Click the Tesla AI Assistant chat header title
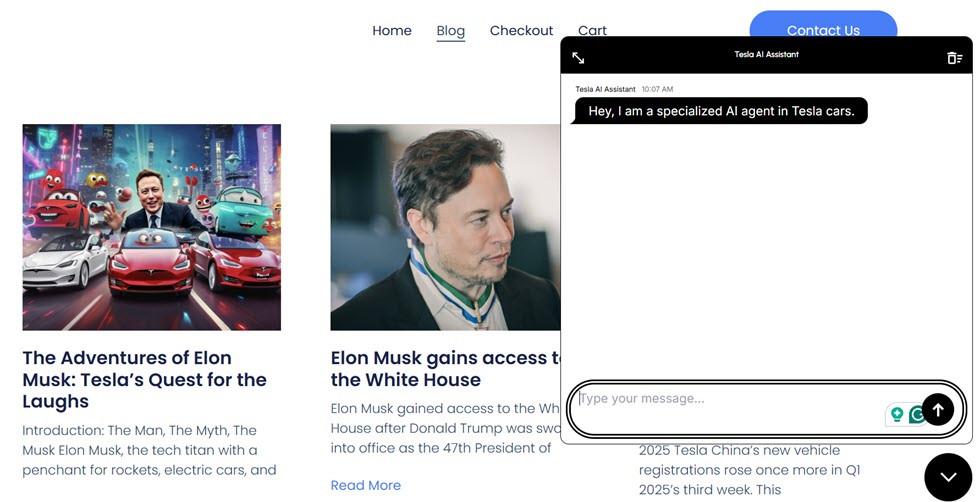The width and height of the screenshot is (980, 502). click(x=766, y=55)
